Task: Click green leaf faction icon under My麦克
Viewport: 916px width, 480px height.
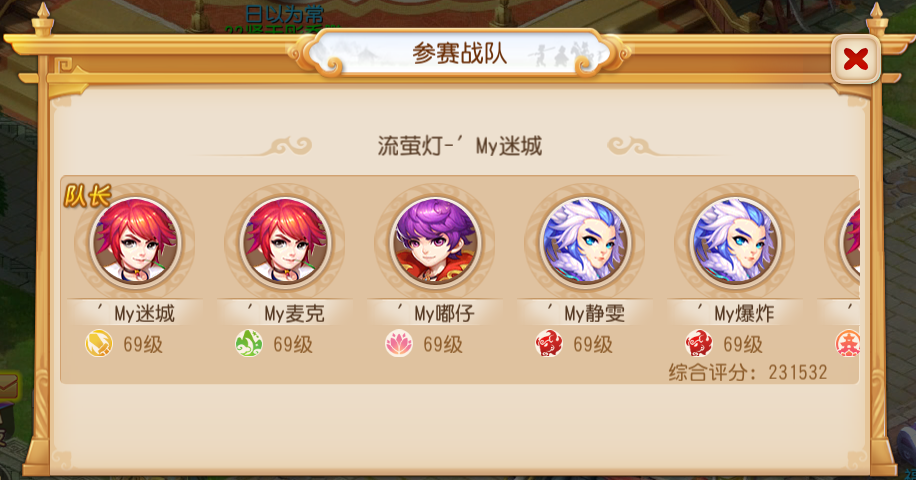Action: [x=249, y=343]
